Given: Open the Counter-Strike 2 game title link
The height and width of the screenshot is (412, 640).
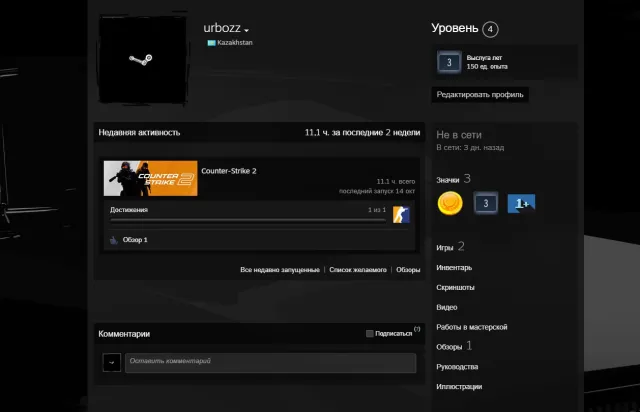Looking at the screenshot, I should click(x=229, y=171).
